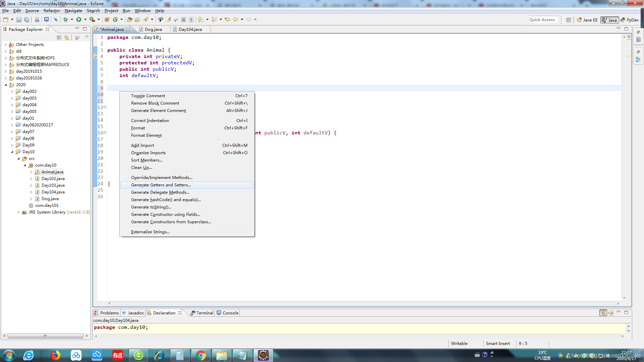Expand the Animal.java tree node
This screenshot has height=362, width=644.
click(32, 172)
